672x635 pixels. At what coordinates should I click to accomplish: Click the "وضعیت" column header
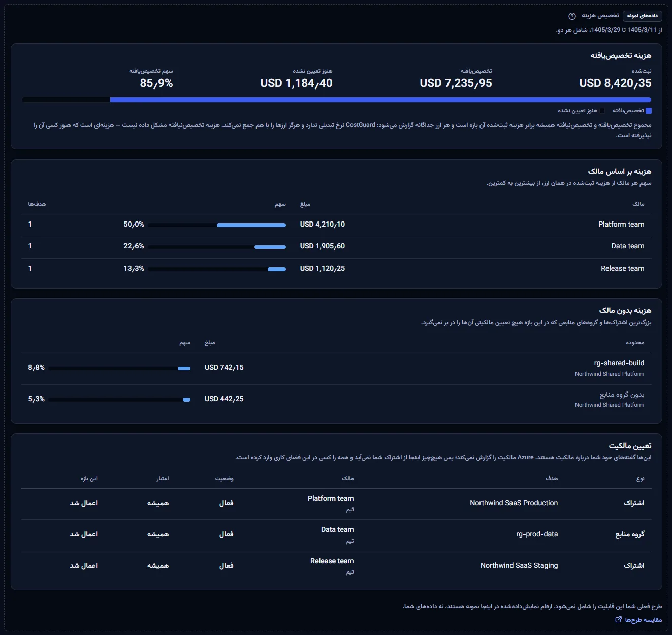tap(225, 478)
